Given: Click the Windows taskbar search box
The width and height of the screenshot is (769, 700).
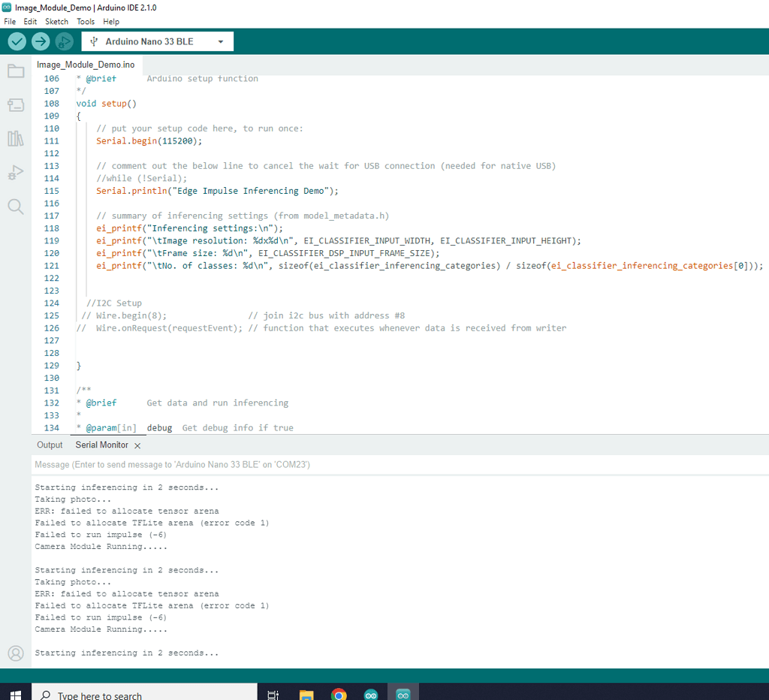Looking at the screenshot, I should pos(143,692).
